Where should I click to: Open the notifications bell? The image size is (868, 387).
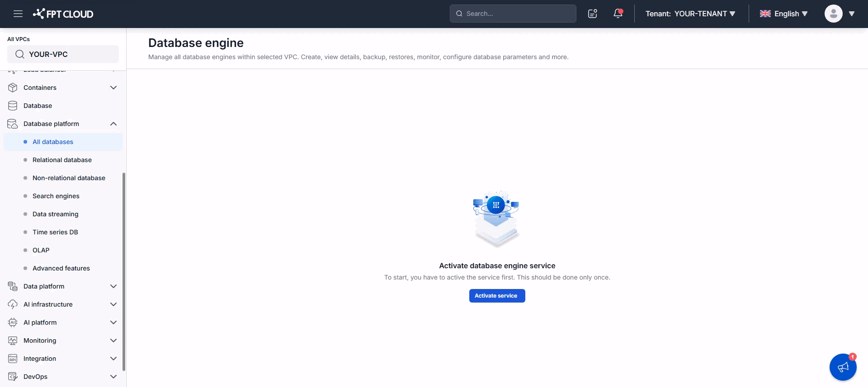(618, 14)
